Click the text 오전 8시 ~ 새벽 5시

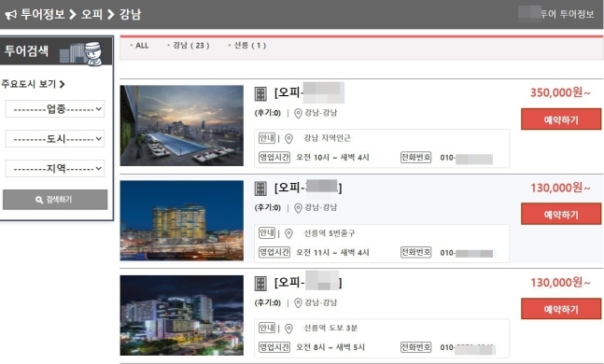(330, 347)
